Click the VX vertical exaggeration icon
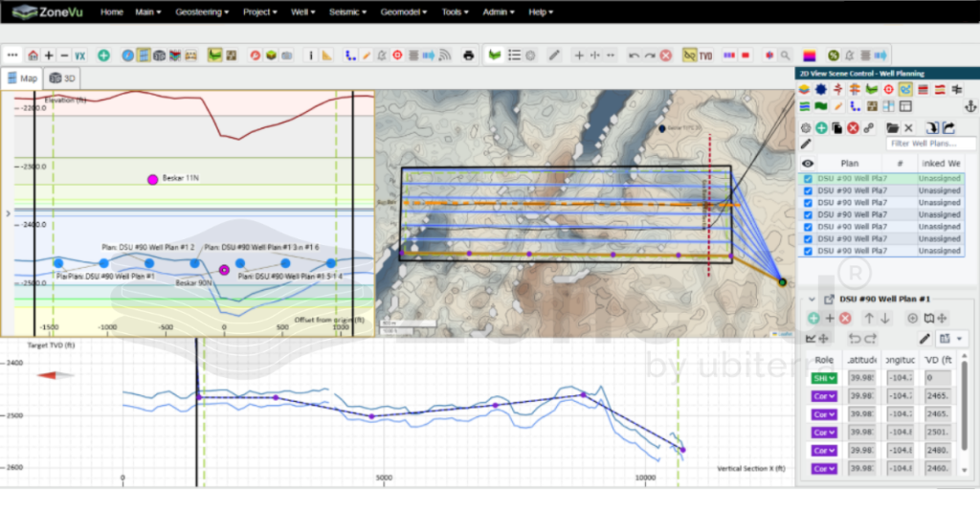This screenshot has width=980, height=512. point(80,56)
